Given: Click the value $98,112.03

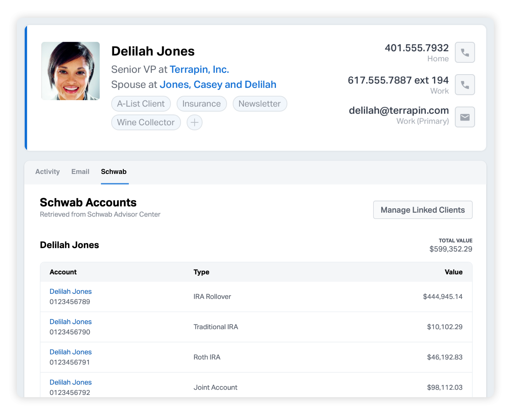Looking at the screenshot, I should [x=444, y=387].
